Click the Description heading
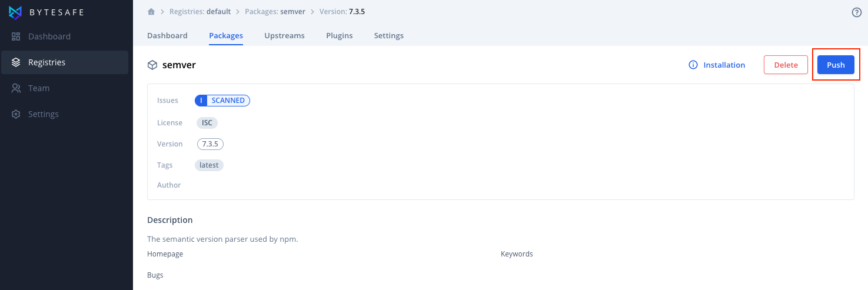The width and height of the screenshot is (868, 290). pyautogui.click(x=170, y=220)
